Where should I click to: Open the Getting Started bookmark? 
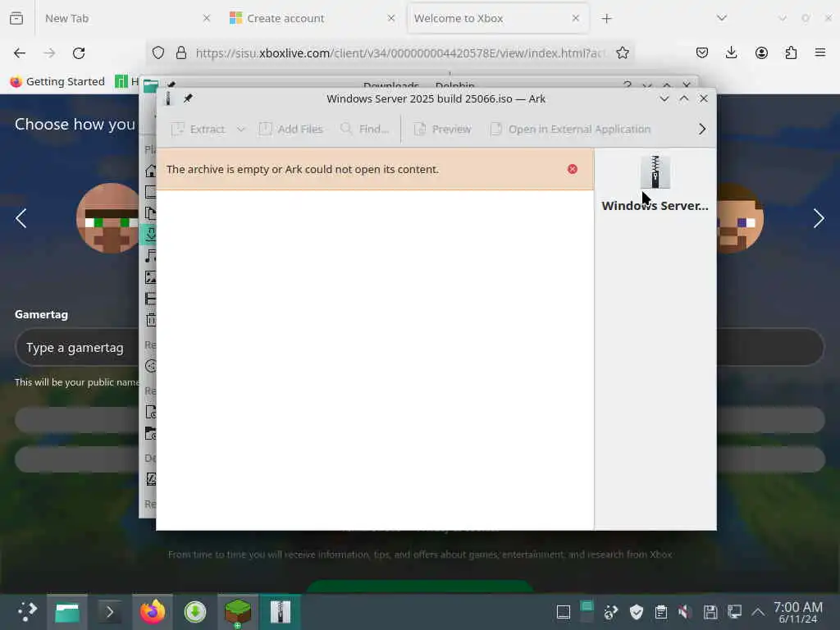57,81
